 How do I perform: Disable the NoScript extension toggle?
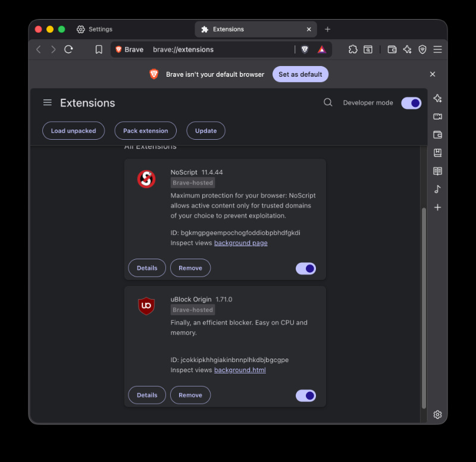point(306,269)
